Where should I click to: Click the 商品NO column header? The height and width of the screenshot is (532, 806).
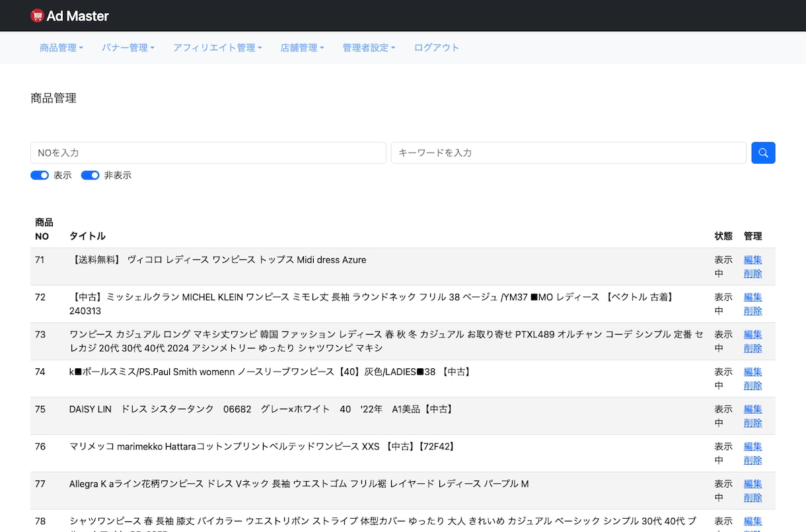tap(44, 229)
